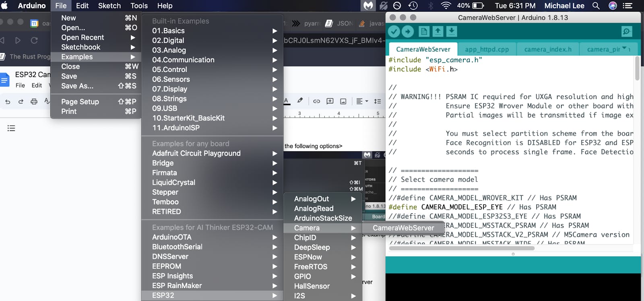Choose New from the File menu

[x=96, y=18]
